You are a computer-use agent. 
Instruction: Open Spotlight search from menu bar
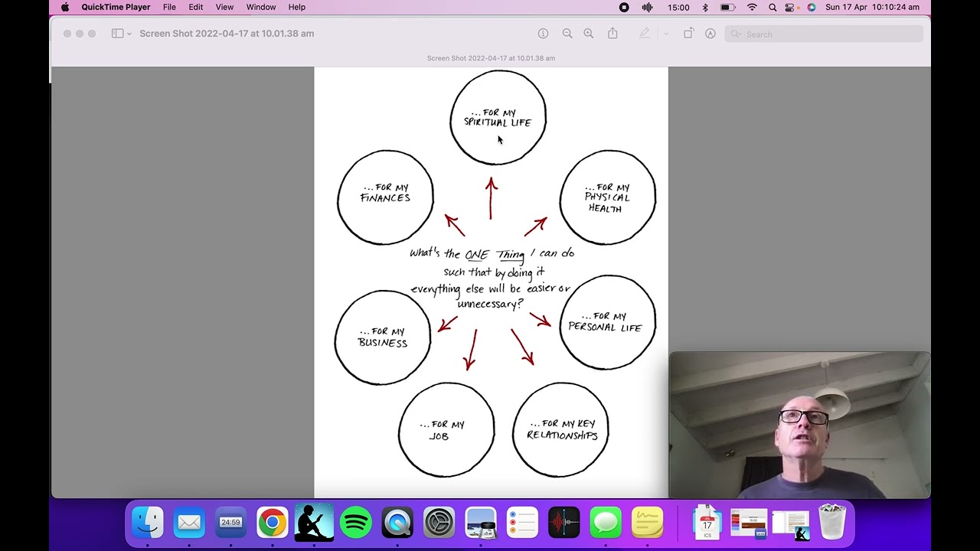pos(773,7)
